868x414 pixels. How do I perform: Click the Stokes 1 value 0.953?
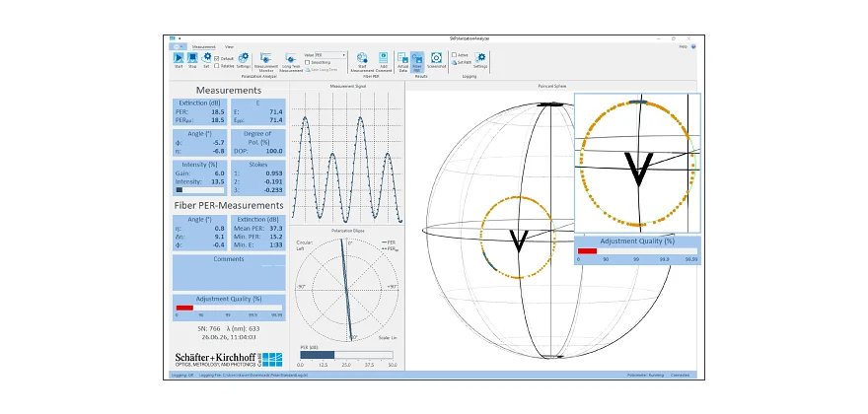pyautogui.click(x=274, y=173)
